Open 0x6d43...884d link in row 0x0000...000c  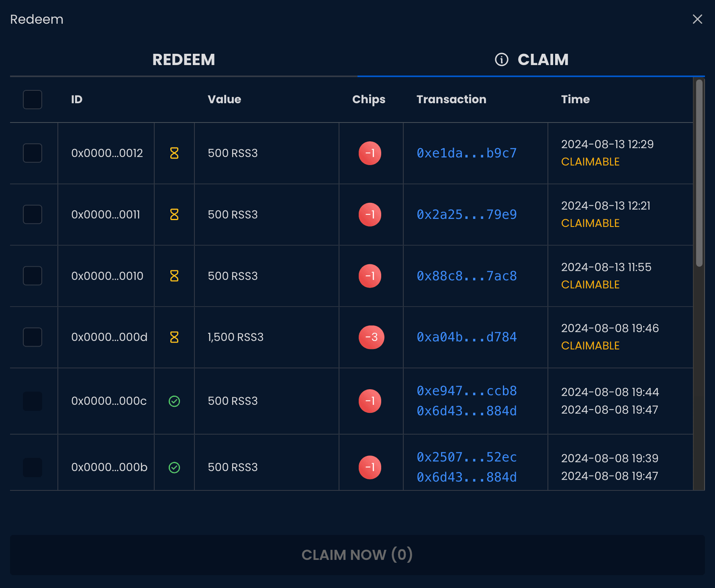467,411
